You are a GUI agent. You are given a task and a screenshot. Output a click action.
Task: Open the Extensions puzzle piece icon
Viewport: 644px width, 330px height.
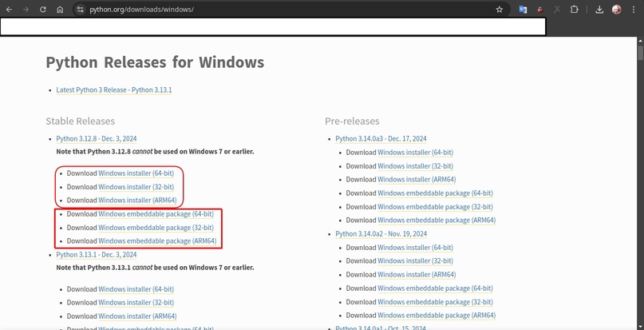point(574,10)
